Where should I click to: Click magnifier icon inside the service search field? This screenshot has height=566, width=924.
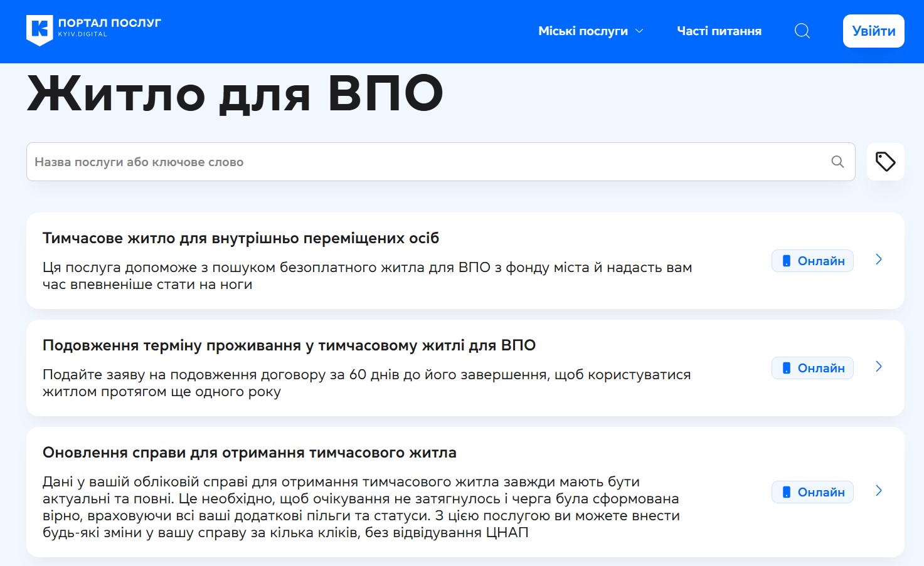837,162
